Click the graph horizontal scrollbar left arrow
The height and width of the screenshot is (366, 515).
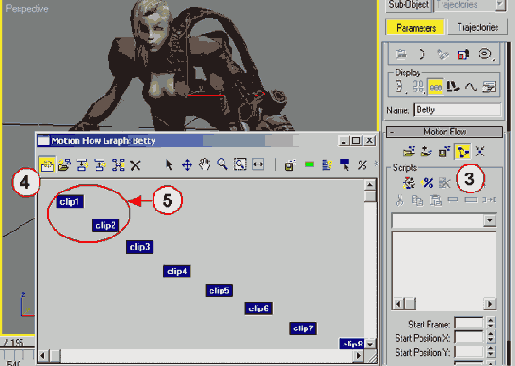coord(43,356)
